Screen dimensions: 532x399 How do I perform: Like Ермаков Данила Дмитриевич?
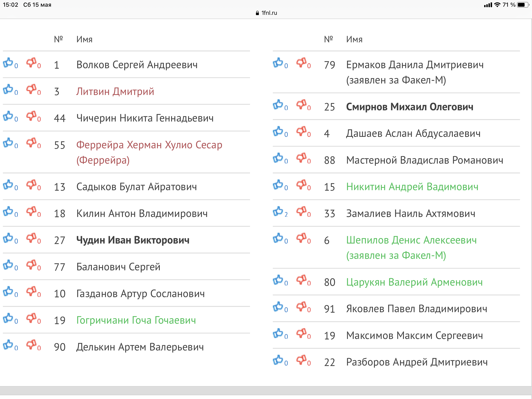point(278,63)
